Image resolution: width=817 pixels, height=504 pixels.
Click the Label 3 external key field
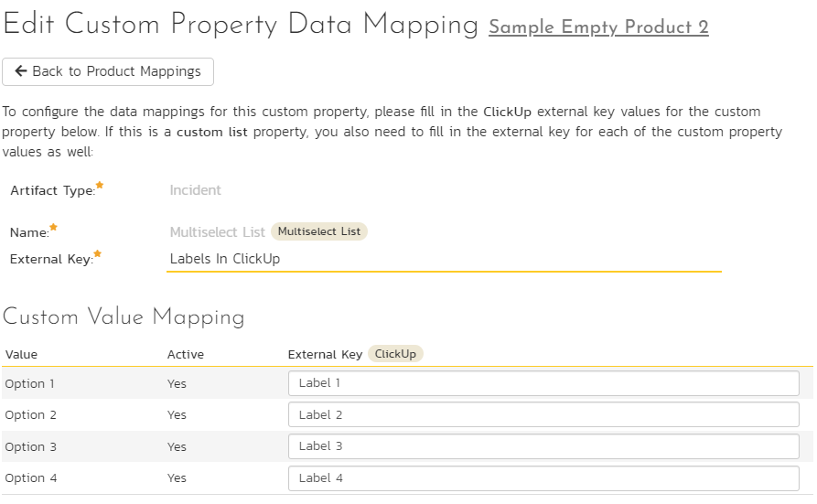click(x=543, y=446)
